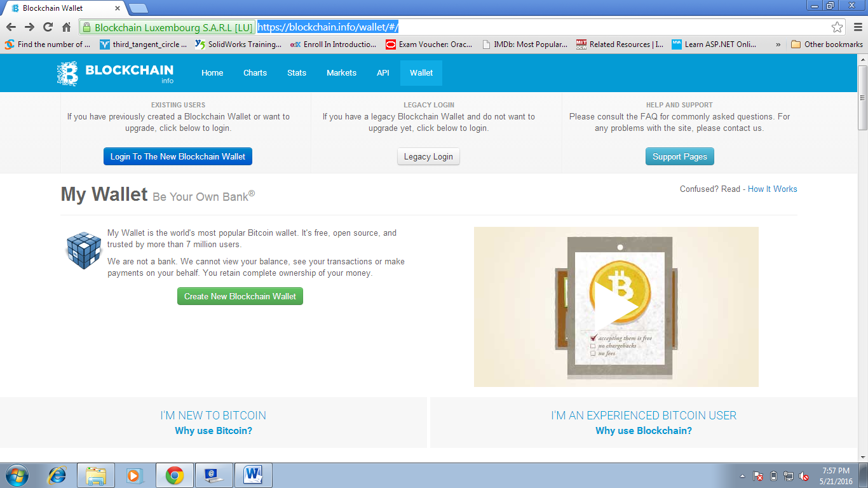The width and height of the screenshot is (868, 488).
Task: Open the Other bookmarks folder
Action: [x=827, y=44]
